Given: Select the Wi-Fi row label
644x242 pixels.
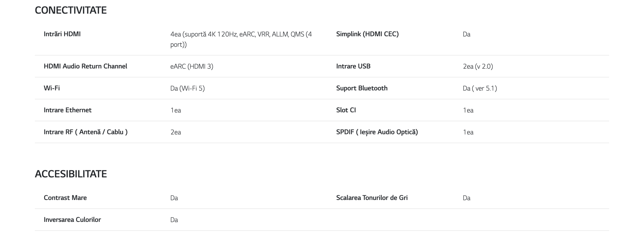Looking at the screenshot, I should pos(52,88).
